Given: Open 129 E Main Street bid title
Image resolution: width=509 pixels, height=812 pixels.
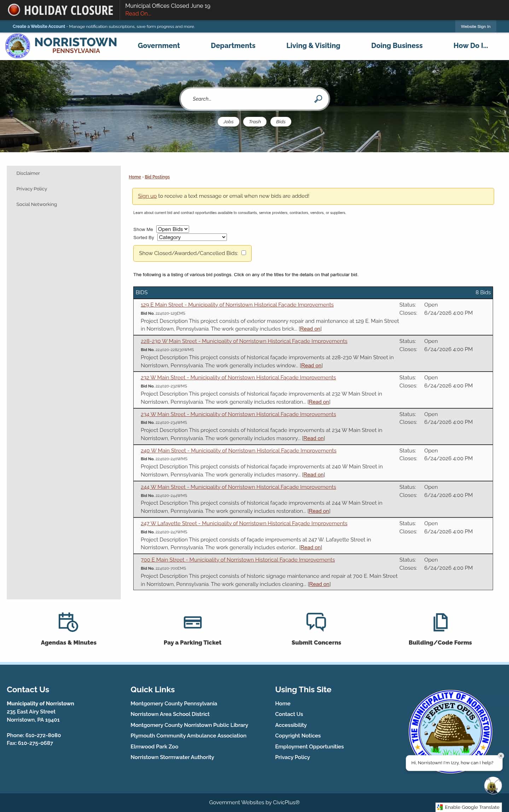Looking at the screenshot, I should 237,305.
